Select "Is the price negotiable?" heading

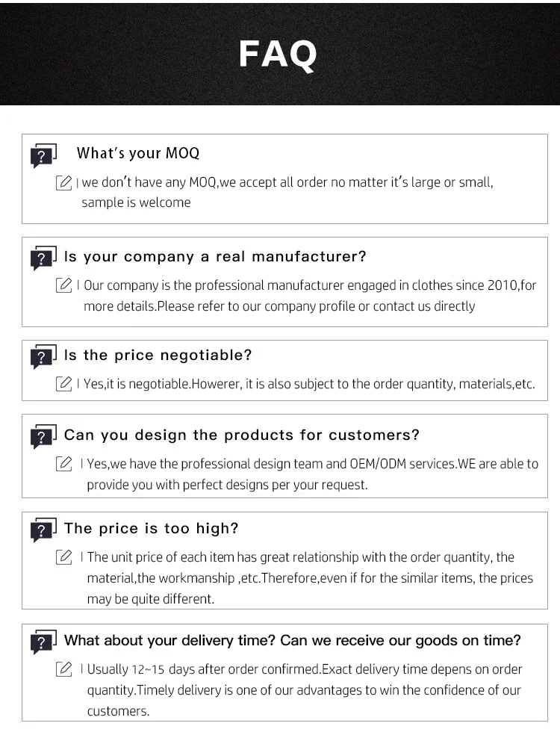coord(158,356)
